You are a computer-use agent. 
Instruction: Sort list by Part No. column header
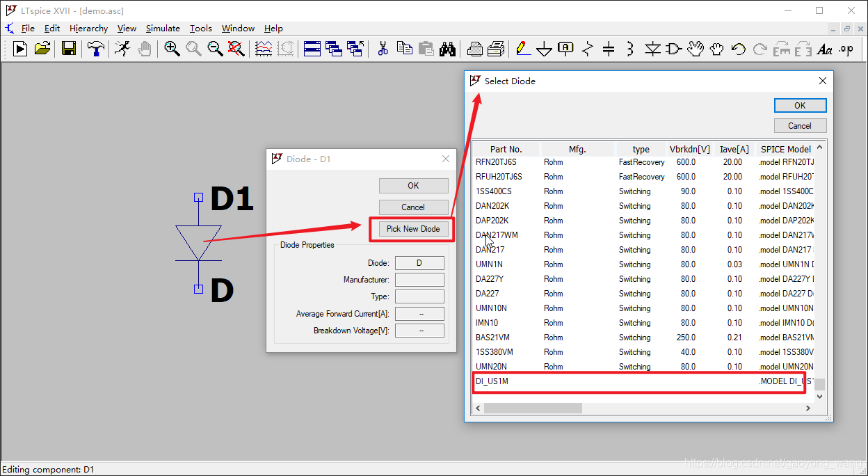pos(506,149)
